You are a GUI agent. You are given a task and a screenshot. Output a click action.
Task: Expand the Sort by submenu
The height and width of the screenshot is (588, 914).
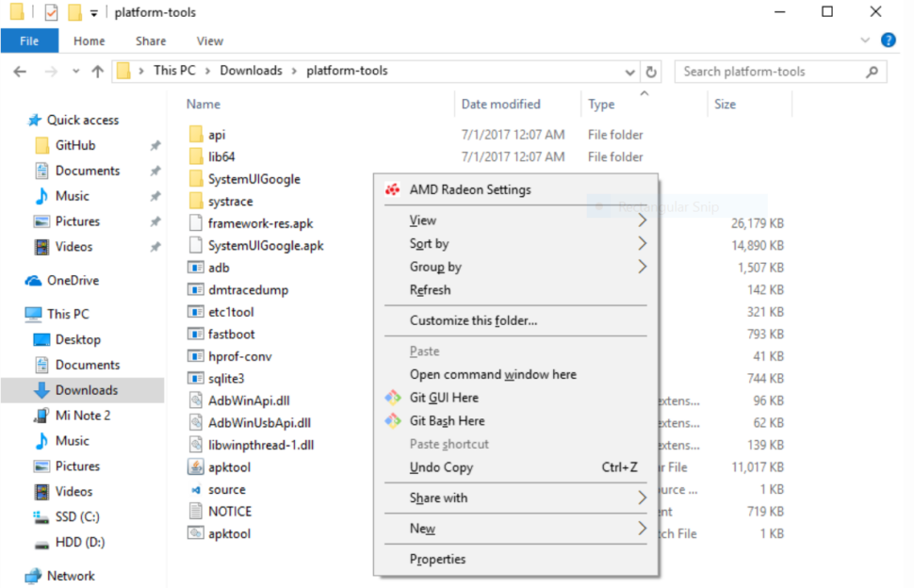pyautogui.click(x=515, y=244)
